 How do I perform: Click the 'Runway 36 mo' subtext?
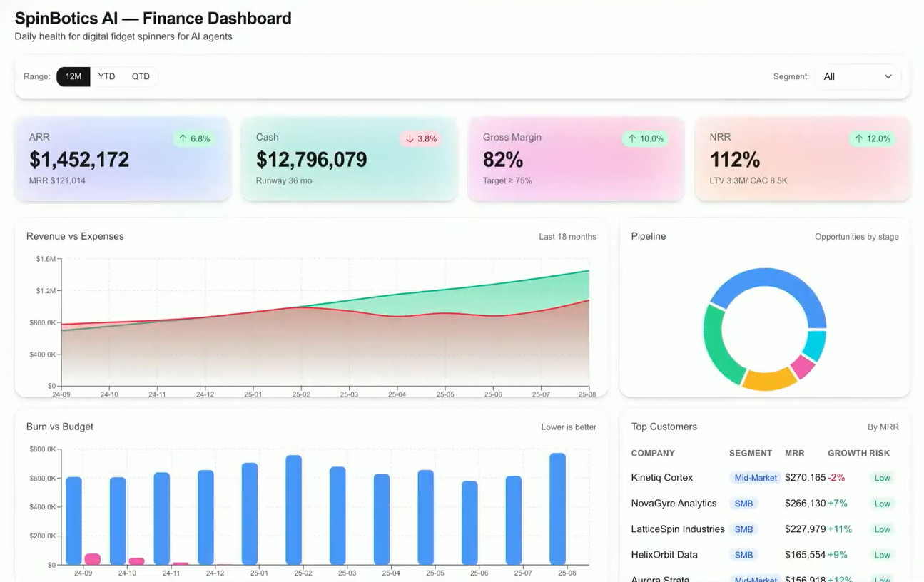coord(284,180)
